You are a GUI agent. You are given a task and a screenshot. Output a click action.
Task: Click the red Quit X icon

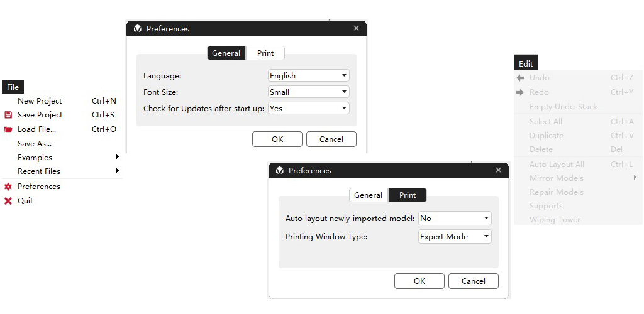8,201
